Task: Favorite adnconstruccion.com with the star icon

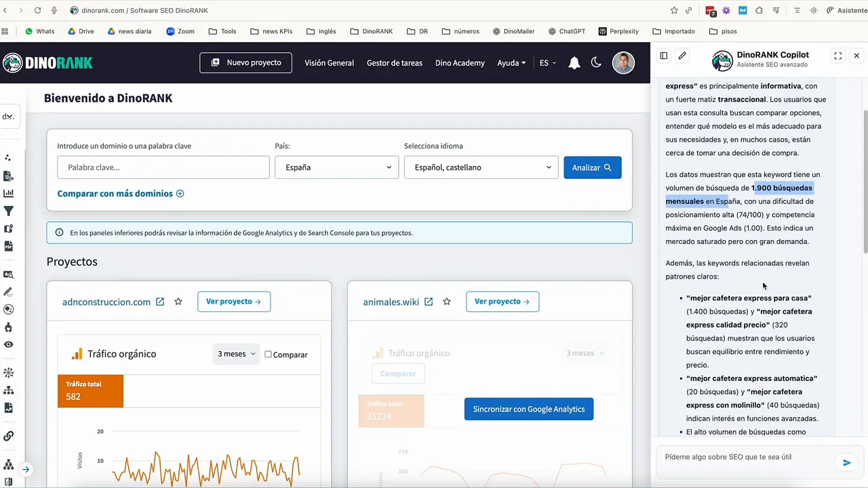Action: point(178,302)
